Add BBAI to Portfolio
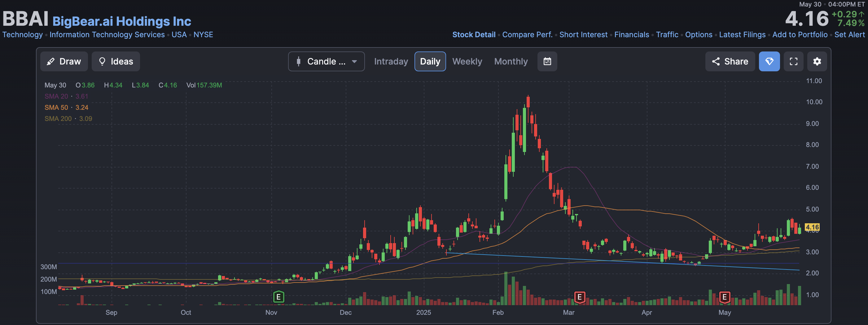 coord(800,35)
